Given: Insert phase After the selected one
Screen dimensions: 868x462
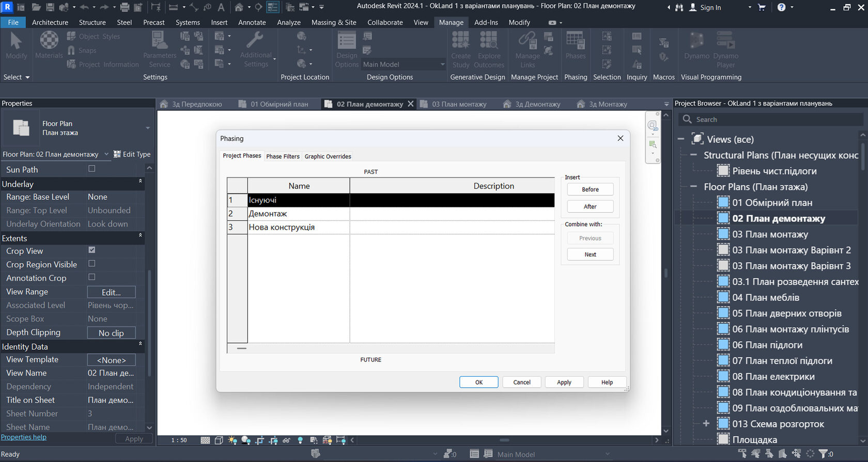Looking at the screenshot, I should click(590, 206).
